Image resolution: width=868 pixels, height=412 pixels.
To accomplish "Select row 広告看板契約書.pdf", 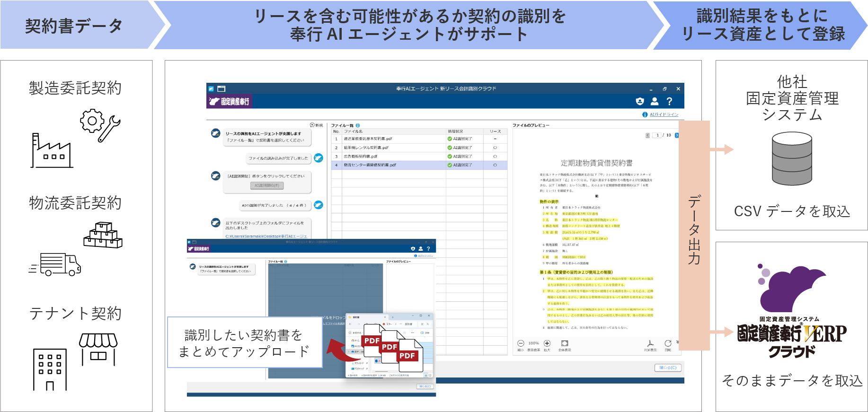I will pyautogui.click(x=419, y=156).
